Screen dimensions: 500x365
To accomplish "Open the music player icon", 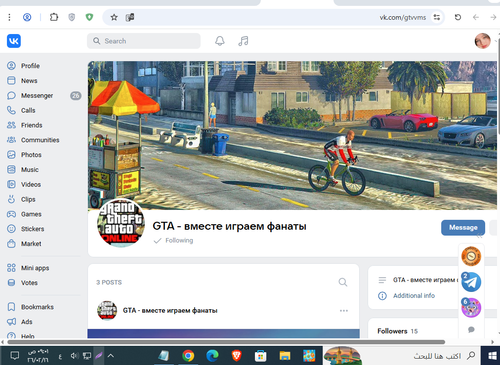I will tap(243, 41).
